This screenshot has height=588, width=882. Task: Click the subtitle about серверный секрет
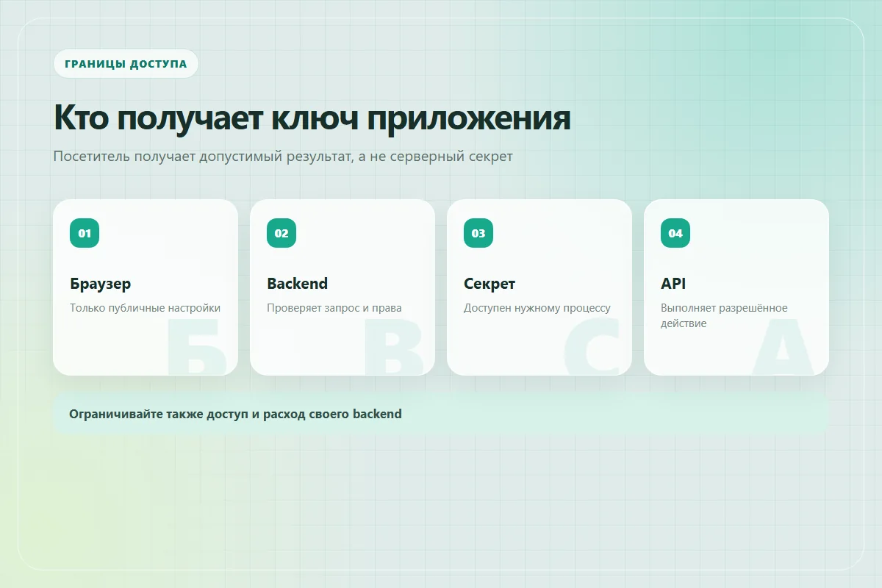283,157
